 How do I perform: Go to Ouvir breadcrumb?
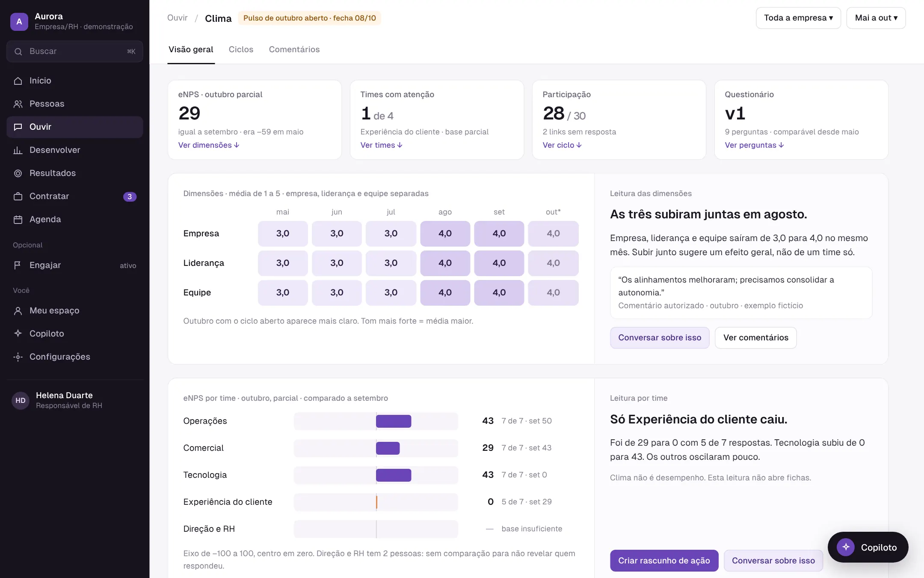pyautogui.click(x=177, y=18)
